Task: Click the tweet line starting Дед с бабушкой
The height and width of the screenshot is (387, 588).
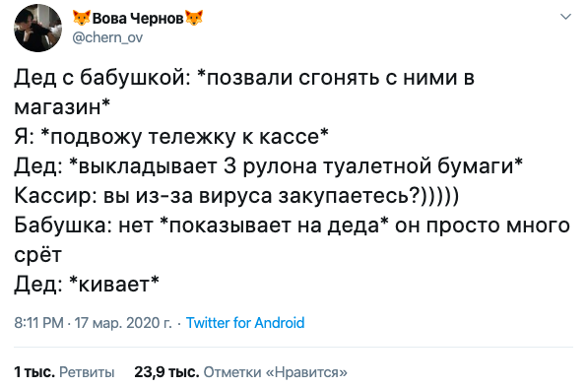Action: coord(244,78)
